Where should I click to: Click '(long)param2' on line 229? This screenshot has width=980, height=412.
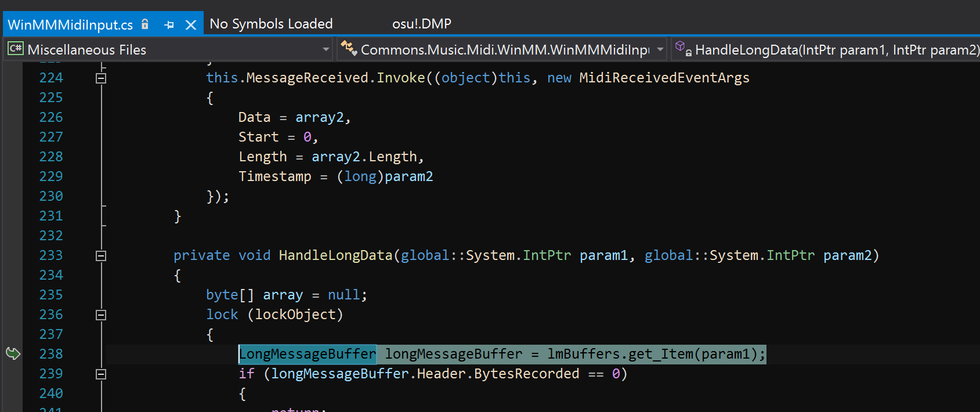pyautogui.click(x=385, y=176)
